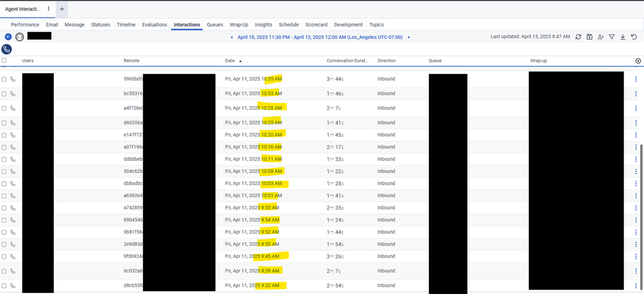Click the Direction column header
This screenshot has width=644, height=294.
point(387,61)
